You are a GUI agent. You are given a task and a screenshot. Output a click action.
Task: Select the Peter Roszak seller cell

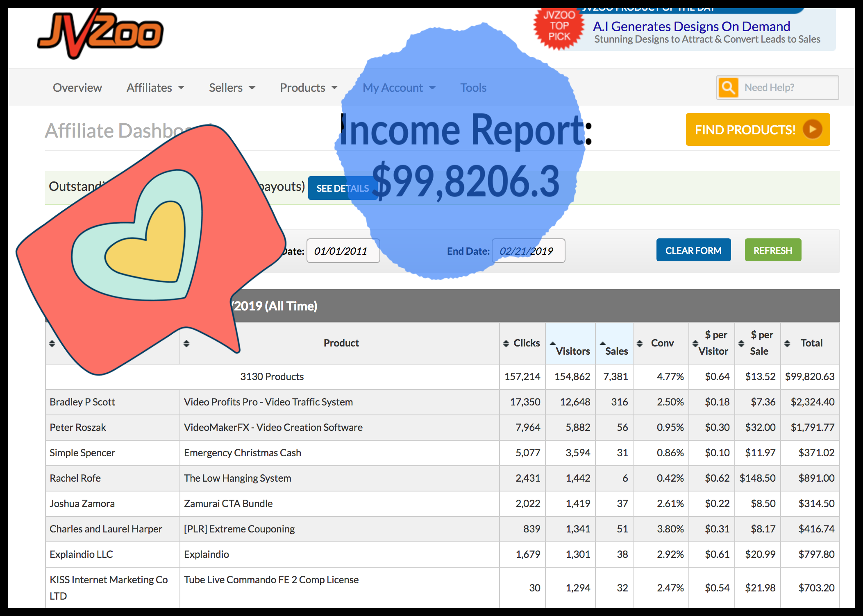(113, 427)
